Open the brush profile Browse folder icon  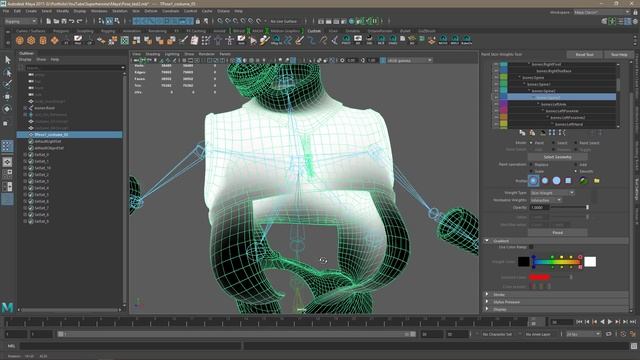click(x=597, y=180)
